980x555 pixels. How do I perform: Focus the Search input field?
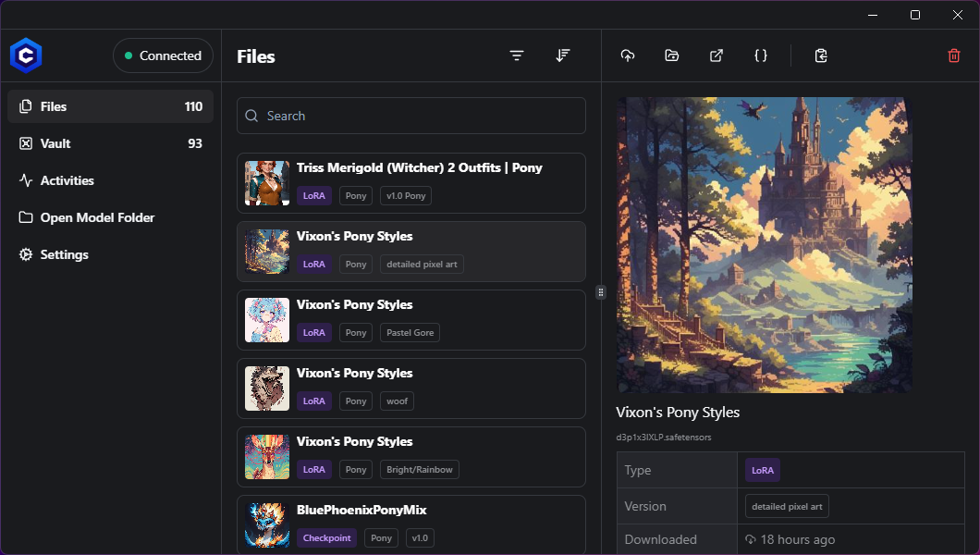pyautogui.click(x=411, y=116)
